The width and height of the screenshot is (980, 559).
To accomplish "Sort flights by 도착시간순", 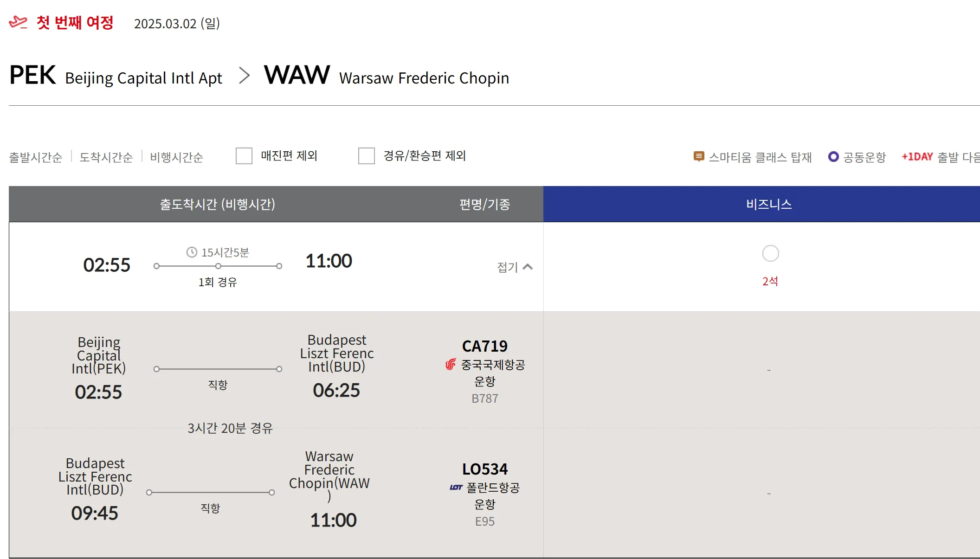I will click(106, 157).
